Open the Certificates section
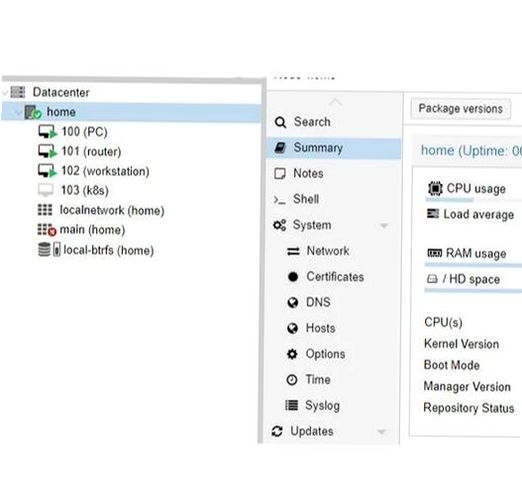Image resolution: width=522 pixels, height=495 pixels. point(334,277)
